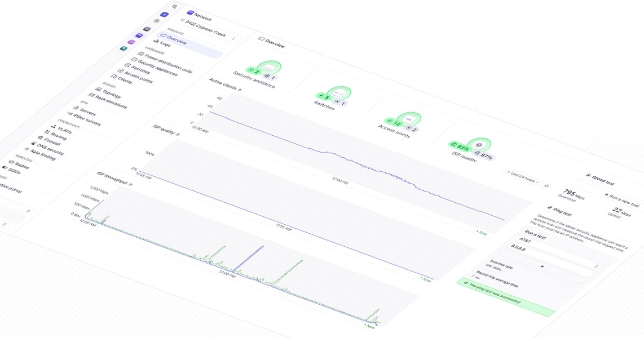This screenshot has width=644, height=338.
Task: Click the Switches green circle icon
Action: (x=339, y=93)
